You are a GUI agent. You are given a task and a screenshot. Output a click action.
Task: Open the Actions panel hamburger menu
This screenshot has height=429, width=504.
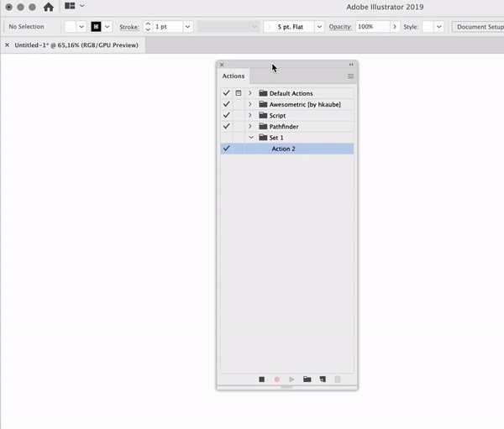pos(350,76)
